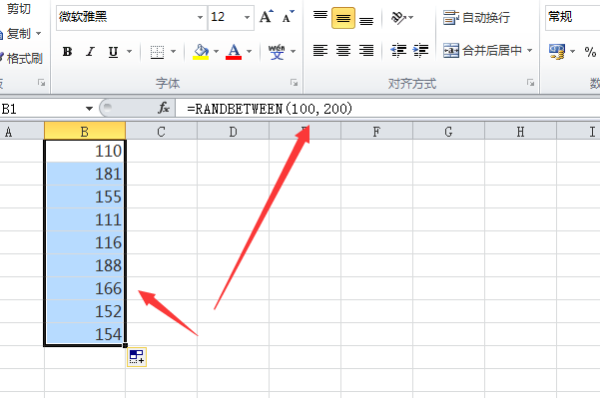Toggle Bold formatting
The image size is (600, 398).
(67, 52)
